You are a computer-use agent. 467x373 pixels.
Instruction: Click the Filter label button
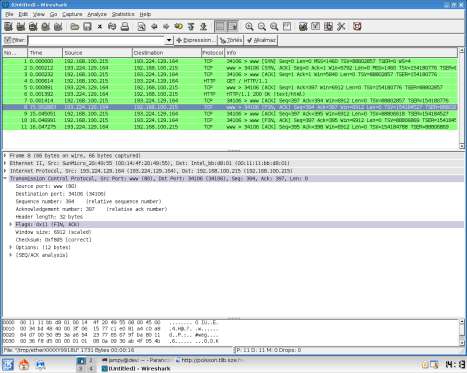tap(15, 40)
